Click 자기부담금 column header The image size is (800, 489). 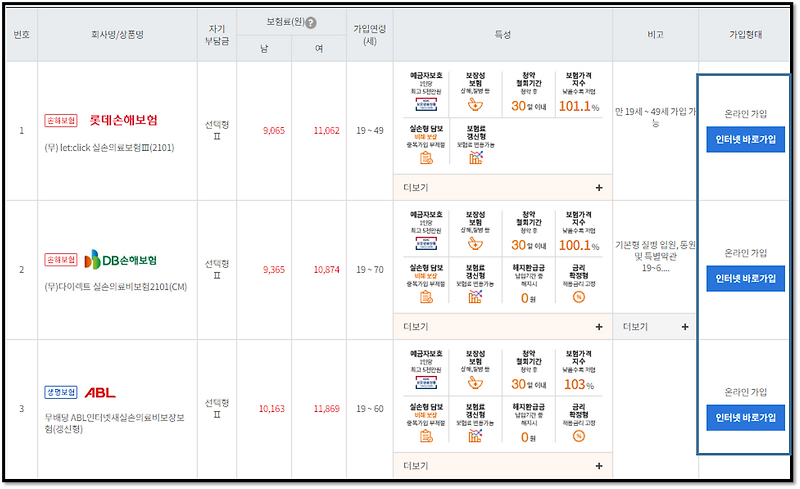pos(217,35)
